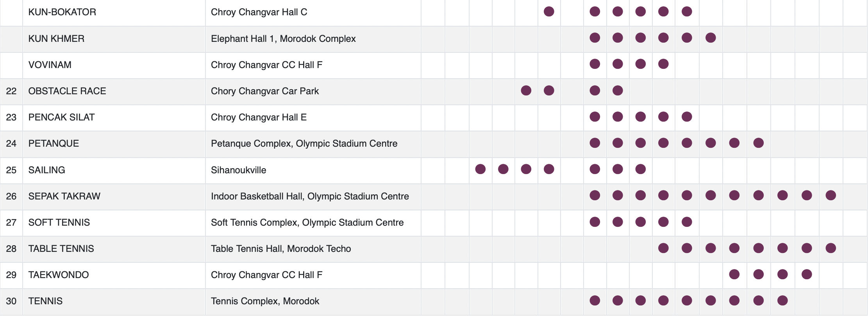Select the Chory Changvar Car Park venue

[x=265, y=91]
